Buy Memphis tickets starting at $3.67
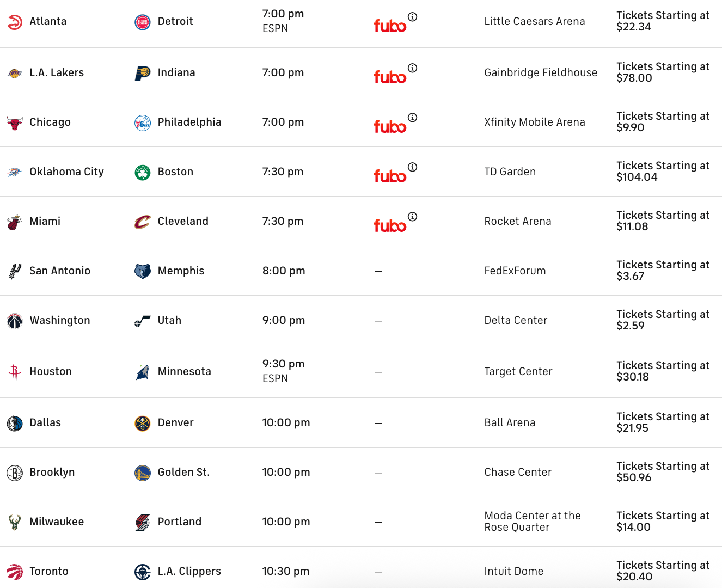Screen dimensions: 722x588 coord(663,271)
